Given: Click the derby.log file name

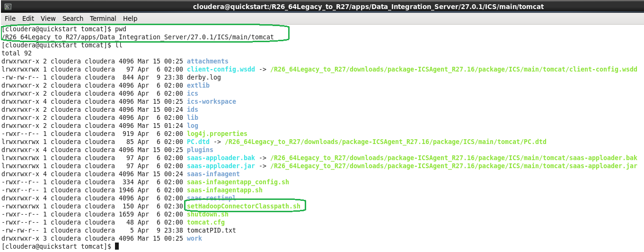Looking at the screenshot, I should click(x=204, y=77).
